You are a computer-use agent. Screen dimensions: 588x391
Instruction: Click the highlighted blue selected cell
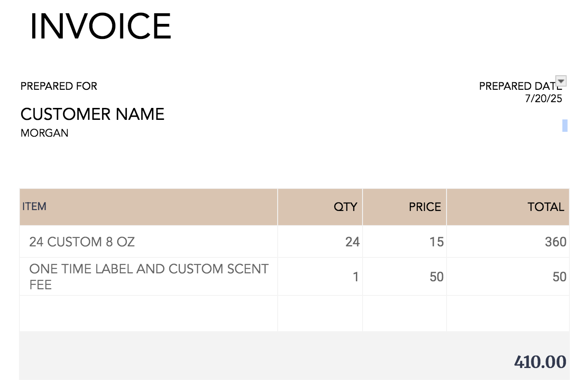point(565,126)
